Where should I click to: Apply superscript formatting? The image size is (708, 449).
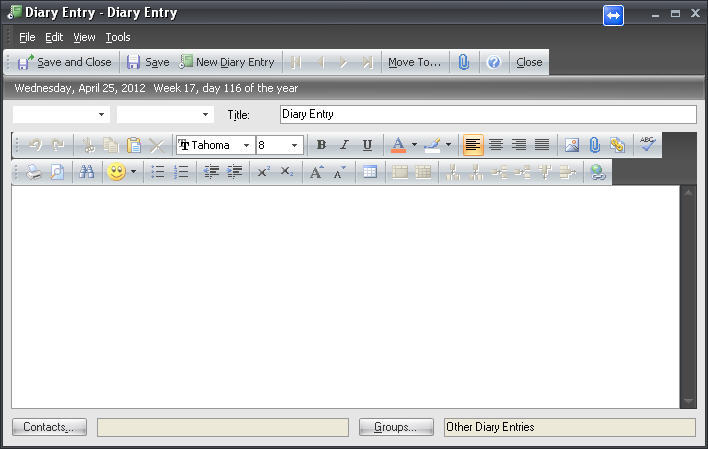click(x=264, y=172)
